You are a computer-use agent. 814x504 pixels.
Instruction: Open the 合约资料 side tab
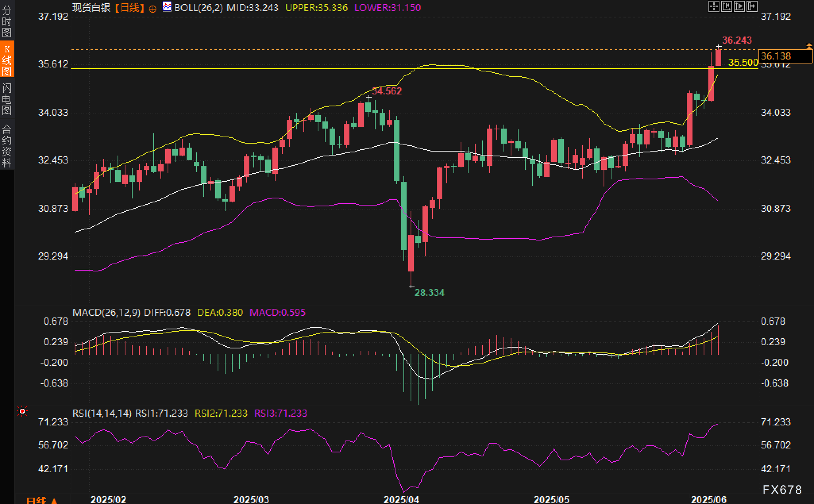[x=7, y=146]
